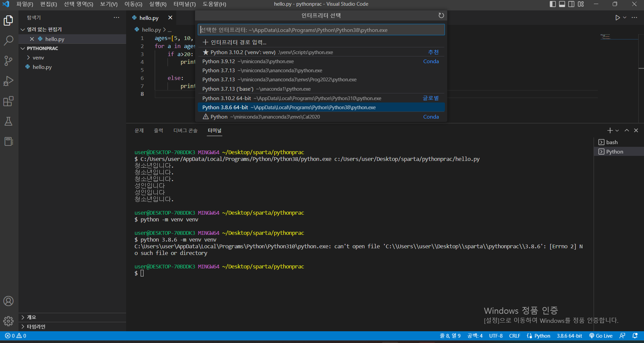644x343 pixels.
Task: Open the 보기(V) menu
Action: (109, 4)
